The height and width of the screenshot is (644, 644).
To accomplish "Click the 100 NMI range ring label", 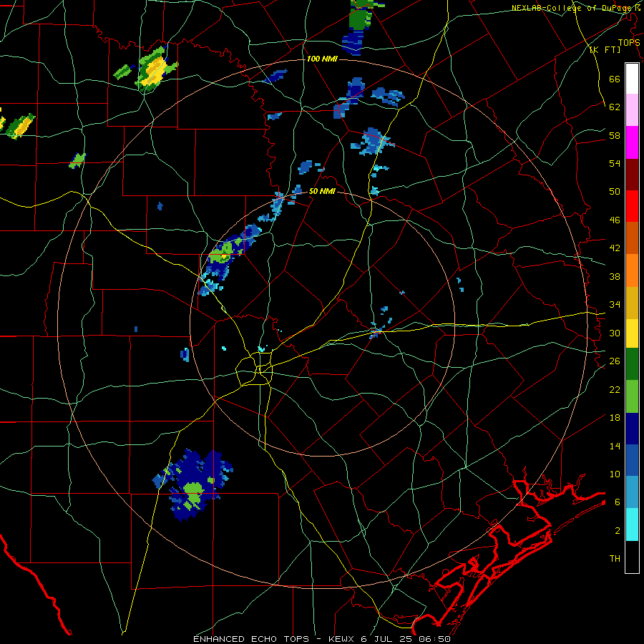I will [x=322, y=59].
